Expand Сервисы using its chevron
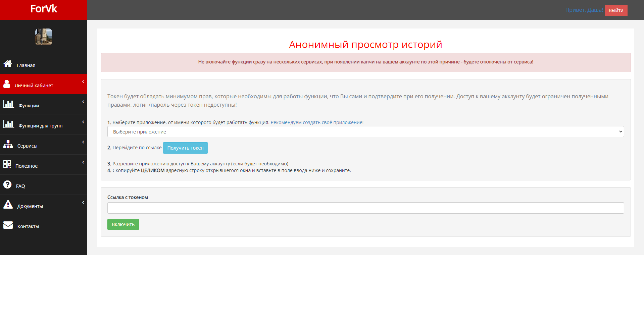Screen dimensions: 644x323 click(x=83, y=142)
